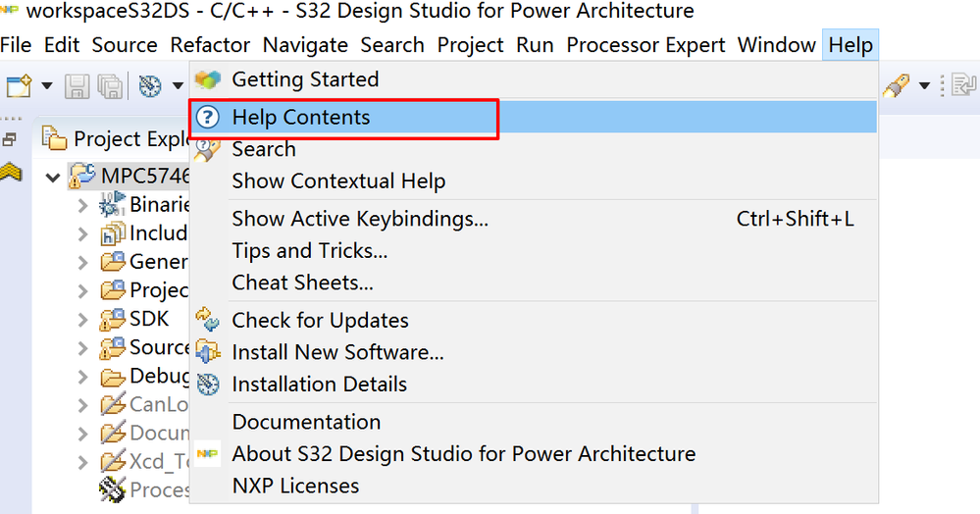980x514 pixels.
Task: Click the Install New Software icon
Action: (208, 351)
